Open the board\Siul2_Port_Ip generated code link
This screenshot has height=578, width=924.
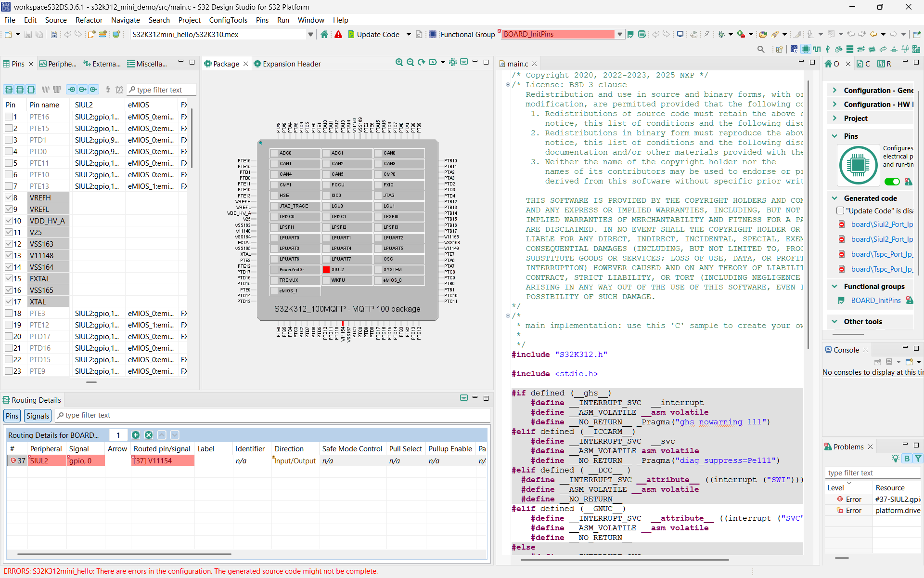click(882, 224)
